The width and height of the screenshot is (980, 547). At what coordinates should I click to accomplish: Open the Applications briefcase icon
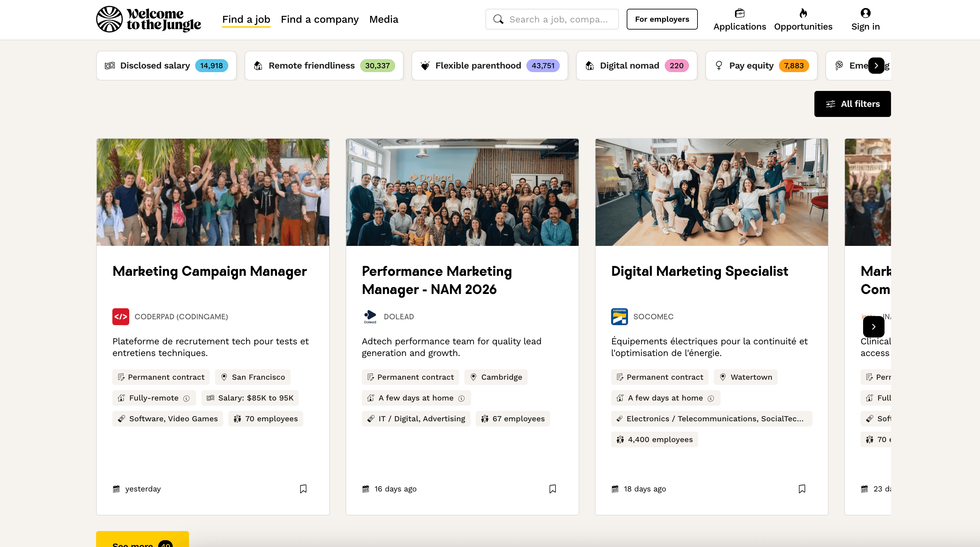click(x=739, y=13)
